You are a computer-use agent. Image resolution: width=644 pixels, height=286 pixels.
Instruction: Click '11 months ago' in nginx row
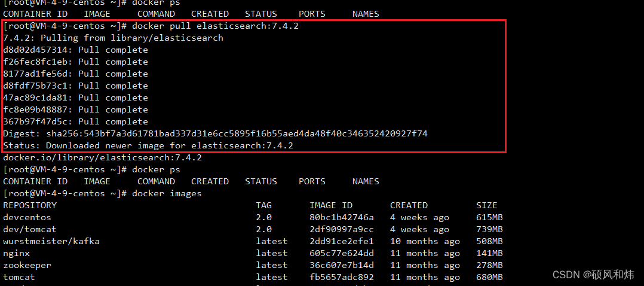coord(425,252)
